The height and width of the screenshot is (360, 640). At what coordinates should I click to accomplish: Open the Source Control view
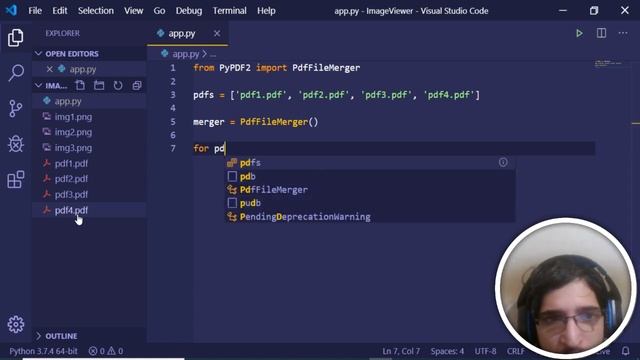tap(16, 109)
